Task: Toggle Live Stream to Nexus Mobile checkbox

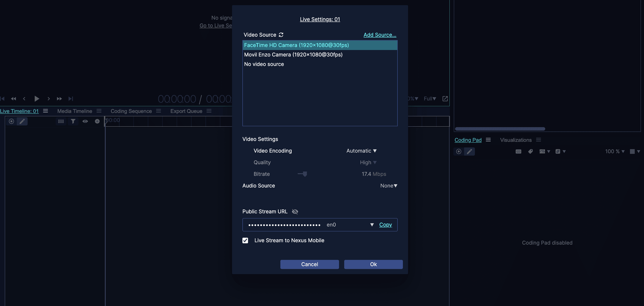Action: pyautogui.click(x=245, y=240)
